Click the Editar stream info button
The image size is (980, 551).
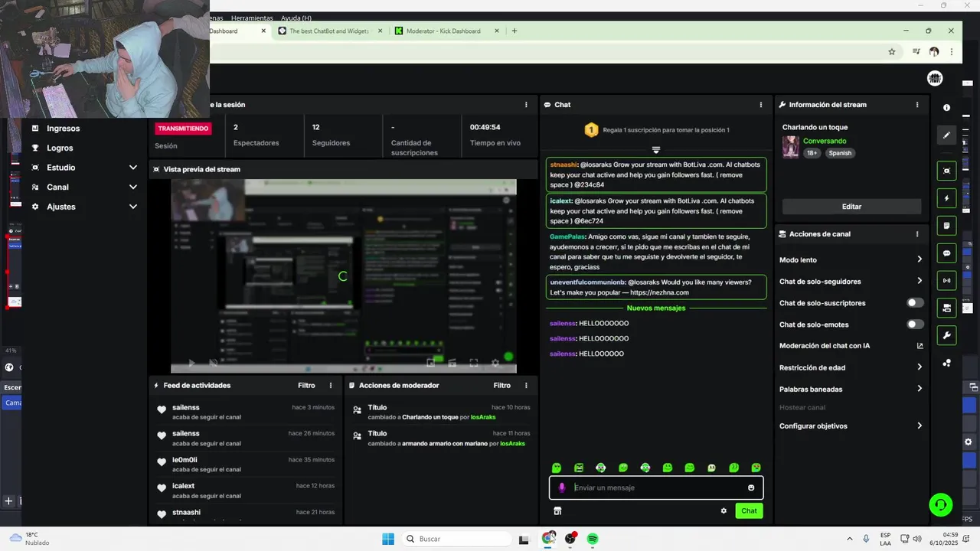(851, 207)
